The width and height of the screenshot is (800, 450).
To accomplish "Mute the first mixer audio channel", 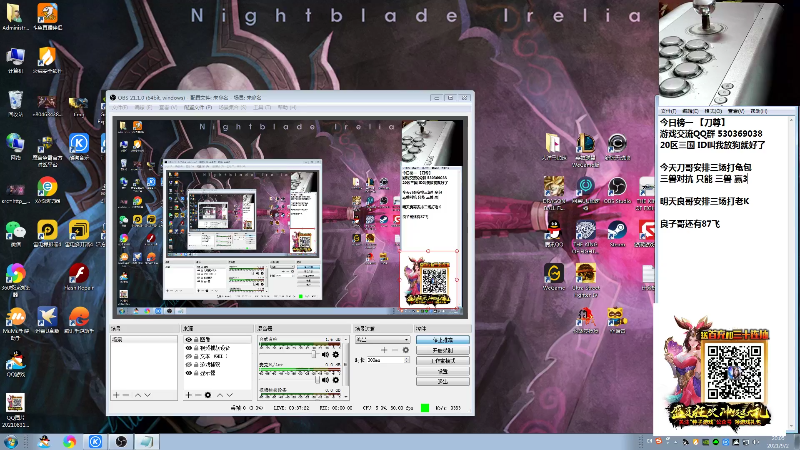I will coord(325,354).
